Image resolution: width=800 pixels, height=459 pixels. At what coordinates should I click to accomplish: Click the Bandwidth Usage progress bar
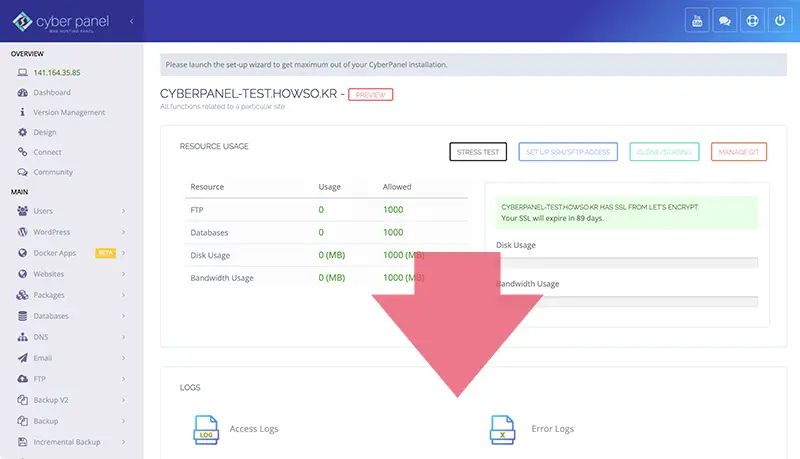[x=627, y=301]
